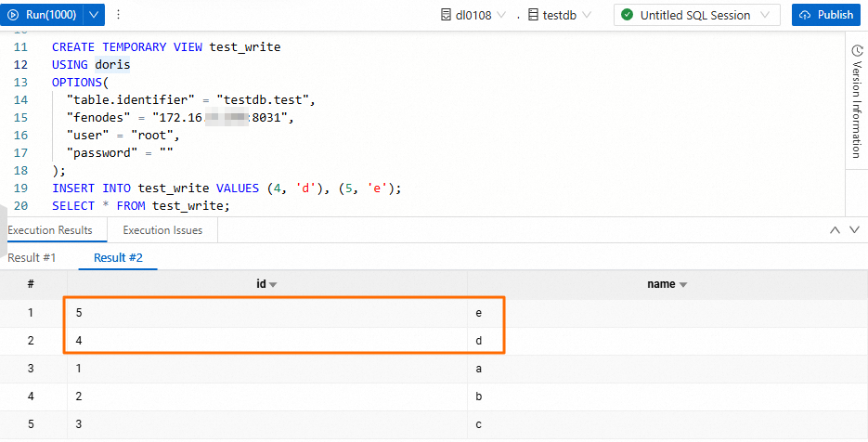This screenshot has height=442, width=868.
Task: Click the catalog icon beside dl0108
Action: tap(445, 15)
